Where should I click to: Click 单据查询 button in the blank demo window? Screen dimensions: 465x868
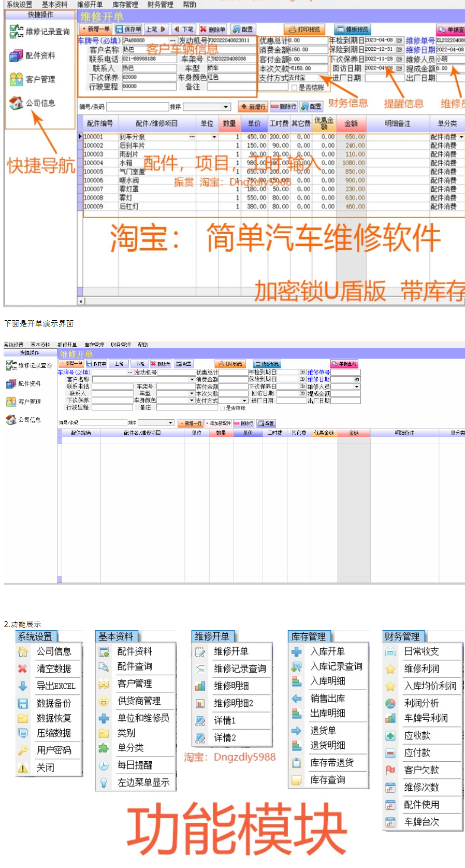(345, 364)
